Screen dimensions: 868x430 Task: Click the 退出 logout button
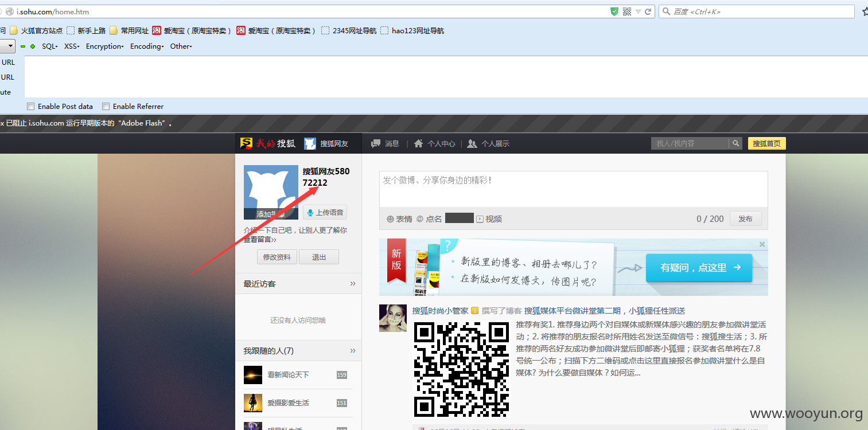319,257
